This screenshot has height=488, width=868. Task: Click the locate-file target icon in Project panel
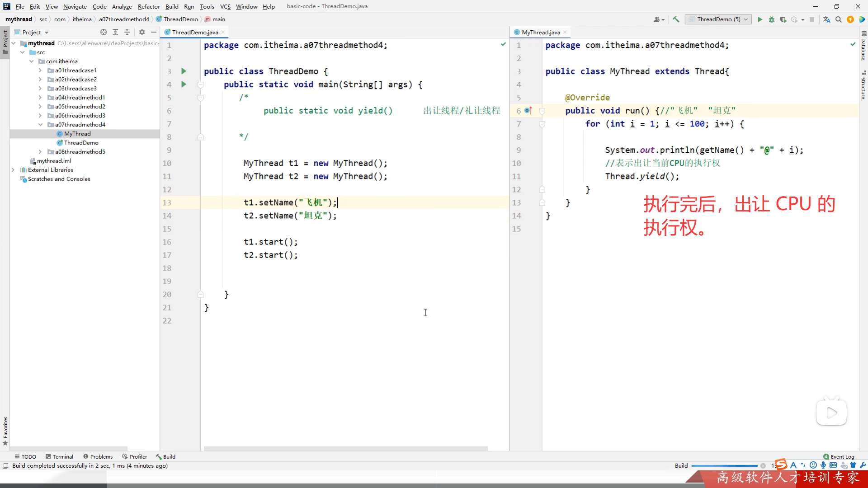(104, 32)
